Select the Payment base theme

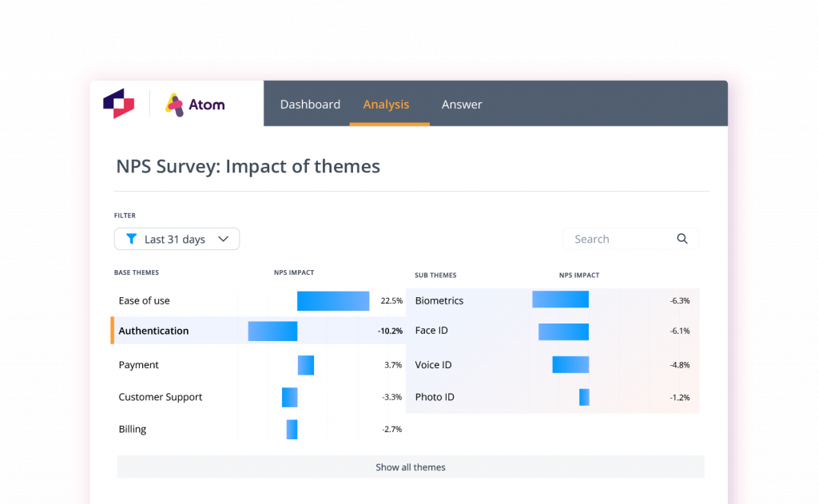[138, 364]
